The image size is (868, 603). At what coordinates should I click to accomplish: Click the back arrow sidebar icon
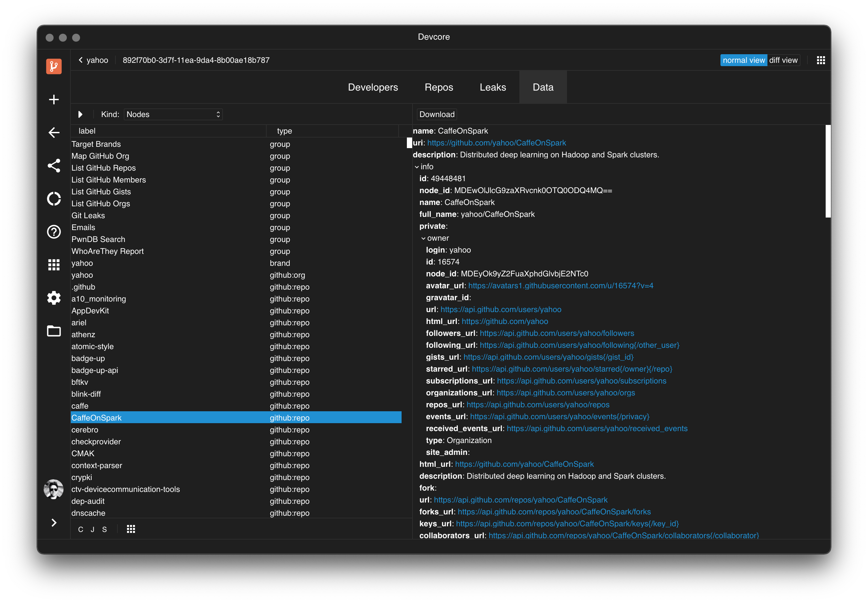click(x=54, y=133)
